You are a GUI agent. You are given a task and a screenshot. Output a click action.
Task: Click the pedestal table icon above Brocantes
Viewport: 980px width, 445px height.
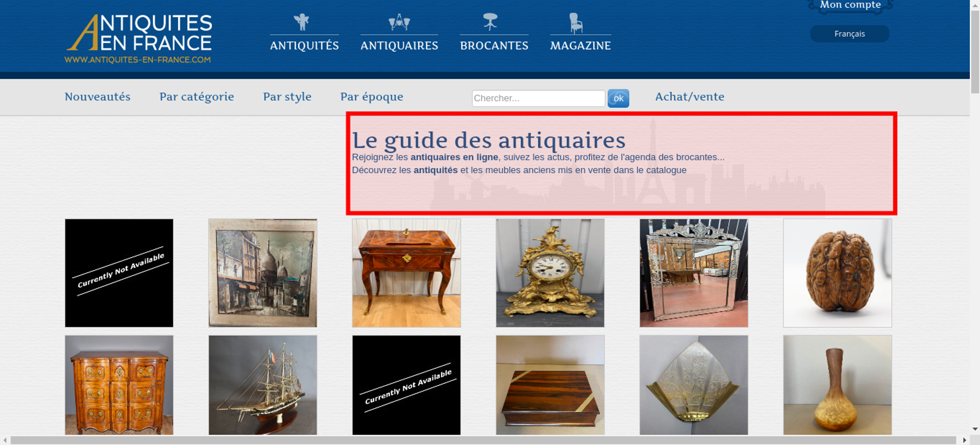(490, 22)
